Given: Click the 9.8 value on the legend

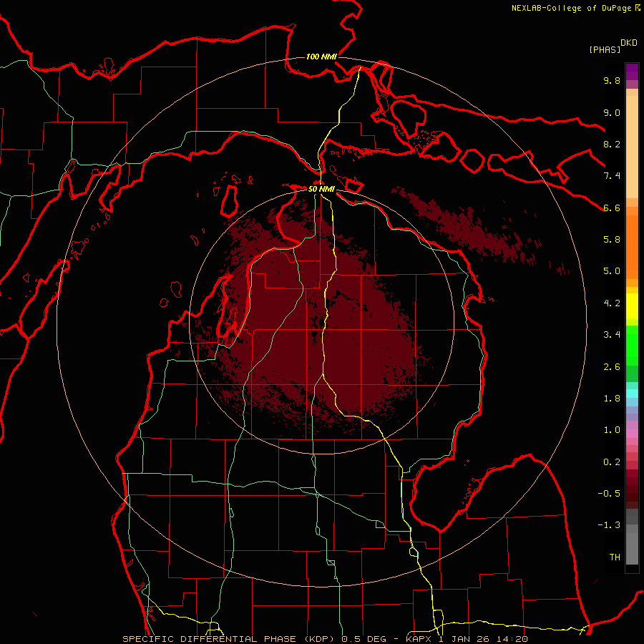Looking at the screenshot, I should tap(612, 80).
